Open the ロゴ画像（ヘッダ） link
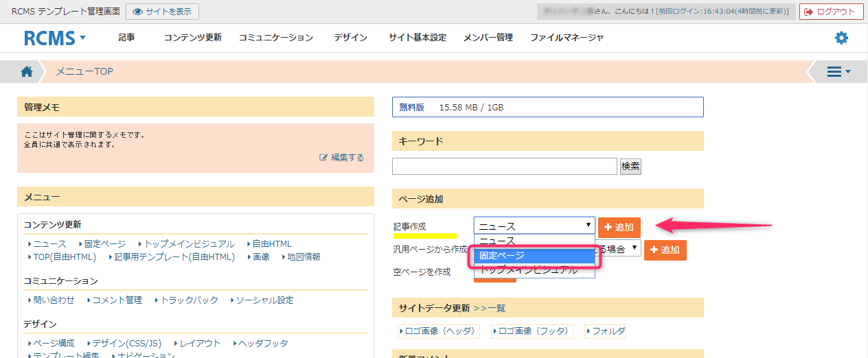868x358 pixels. (x=438, y=331)
